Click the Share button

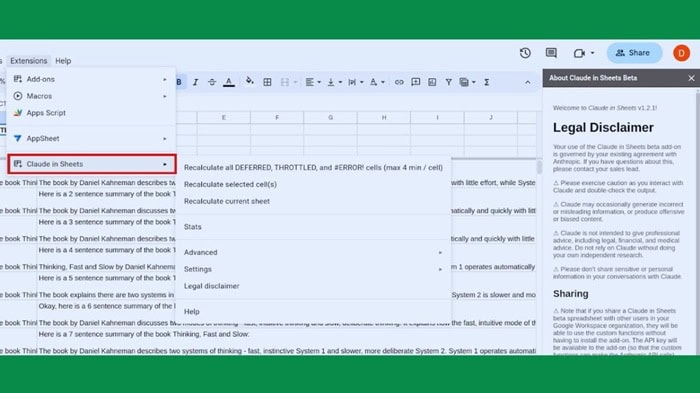tap(634, 53)
